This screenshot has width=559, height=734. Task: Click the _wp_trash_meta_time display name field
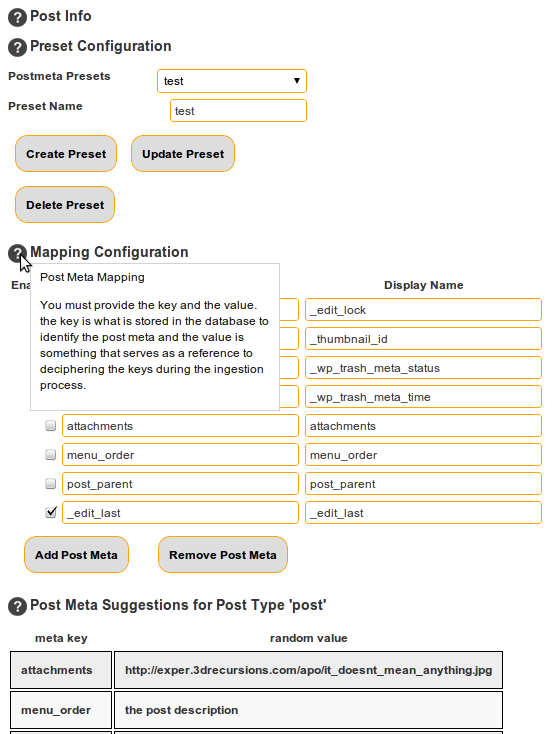click(x=423, y=396)
